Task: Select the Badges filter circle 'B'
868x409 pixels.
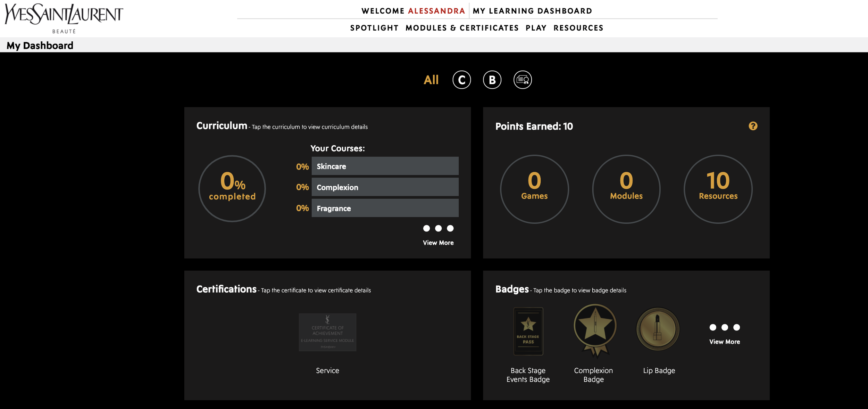Action: click(492, 80)
